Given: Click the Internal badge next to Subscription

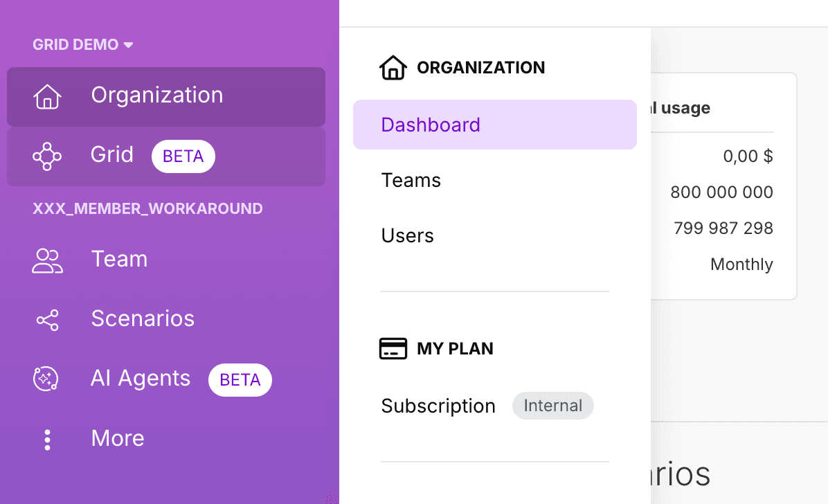Looking at the screenshot, I should [552, 406].
